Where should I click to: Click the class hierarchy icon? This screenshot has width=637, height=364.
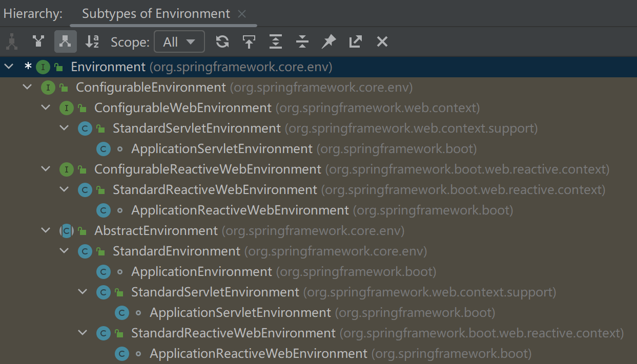pos(12,41)
